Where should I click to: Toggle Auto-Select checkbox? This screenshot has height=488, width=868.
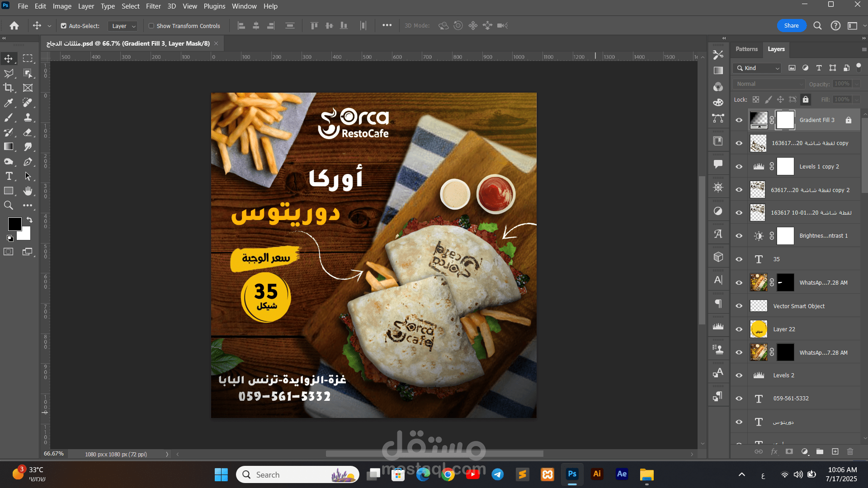pos(64,26)
